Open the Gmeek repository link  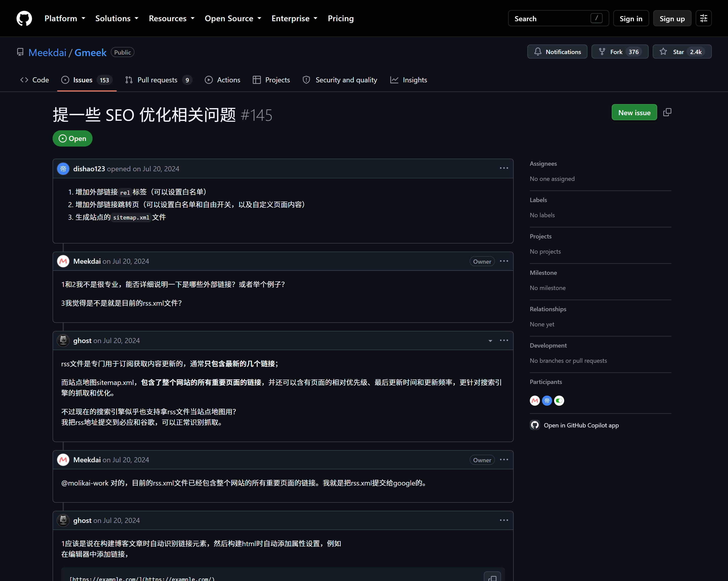click(x=90, y=52)
